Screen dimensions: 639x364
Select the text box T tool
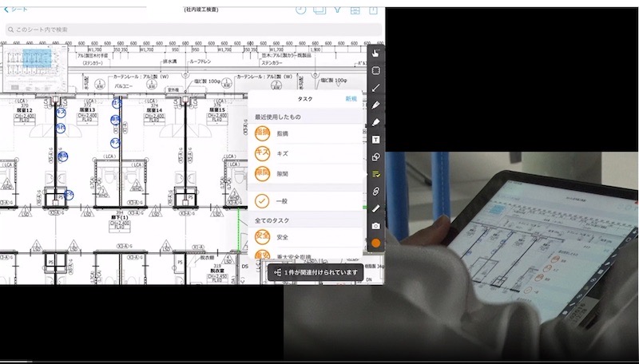pos(375,140)
